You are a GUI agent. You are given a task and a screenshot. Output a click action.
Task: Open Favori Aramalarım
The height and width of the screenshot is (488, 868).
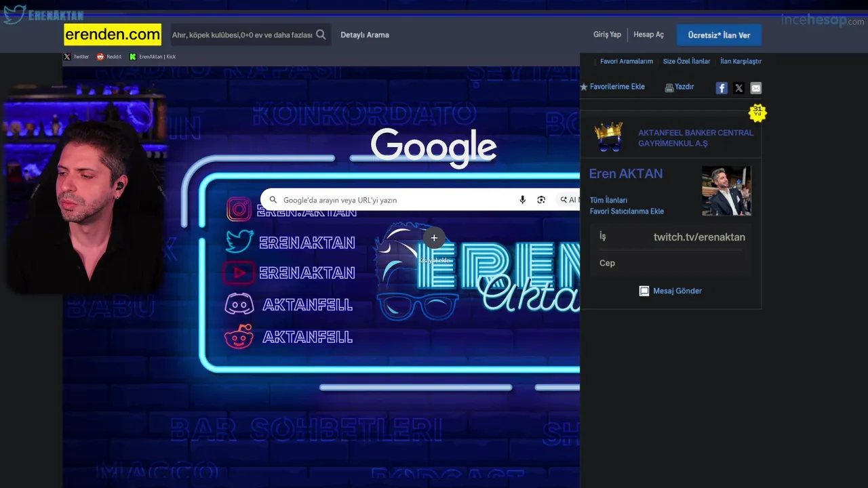pyautogui.click(x=627, y=61)
